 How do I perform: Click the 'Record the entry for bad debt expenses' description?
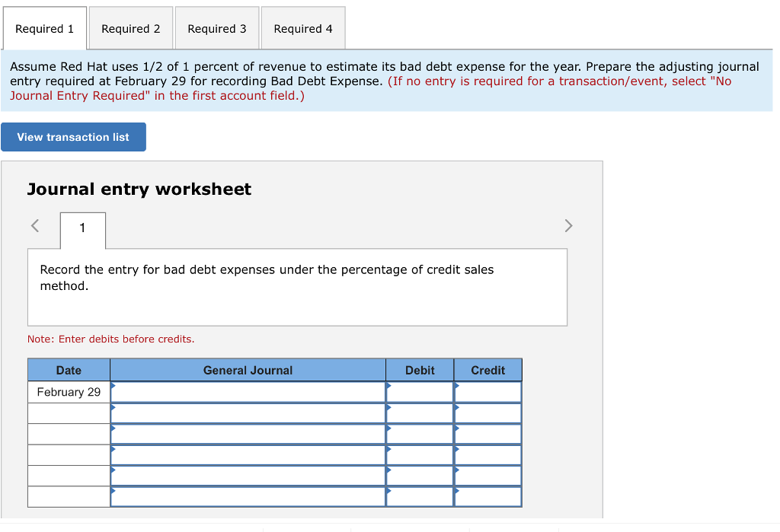point(267,278)
